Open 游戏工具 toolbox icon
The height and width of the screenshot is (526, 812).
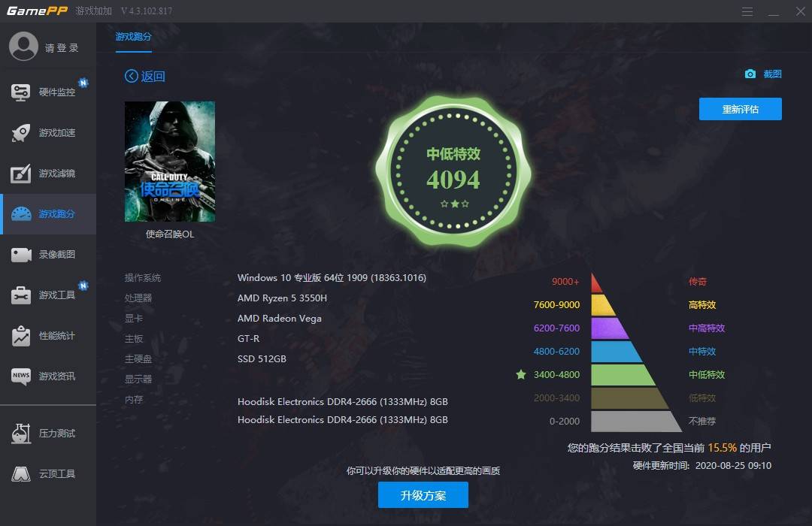point(21,295)
